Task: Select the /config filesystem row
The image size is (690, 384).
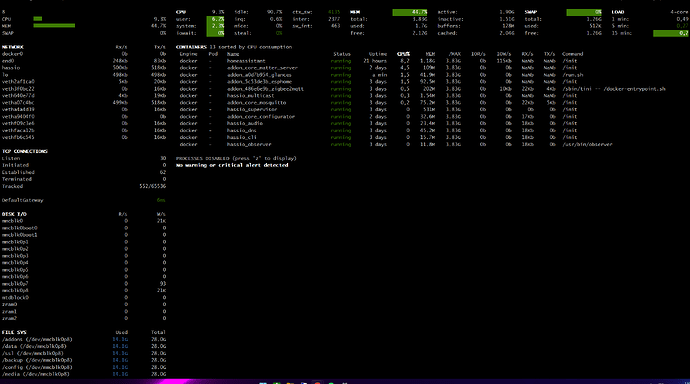Action: 84,367
